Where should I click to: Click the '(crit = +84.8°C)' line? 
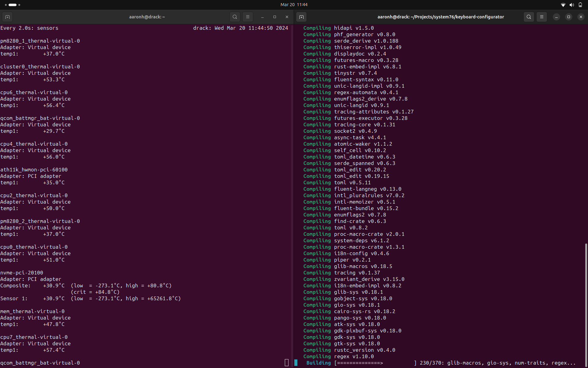[95, 292]
